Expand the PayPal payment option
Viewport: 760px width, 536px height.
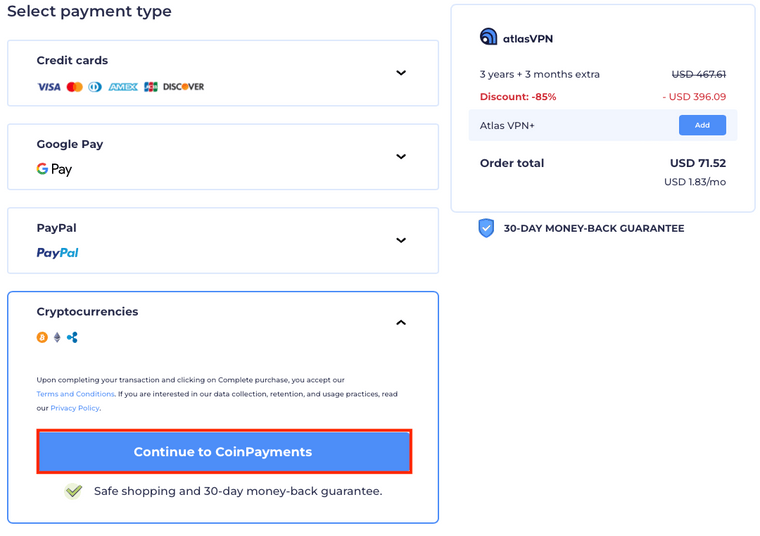401,240
